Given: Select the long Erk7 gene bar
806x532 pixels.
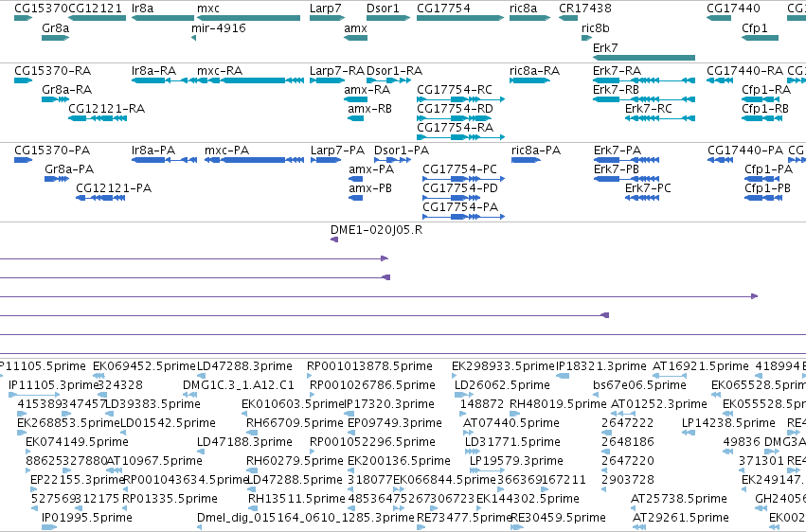Looking at the screenshot, I should (x=644, y=58).
